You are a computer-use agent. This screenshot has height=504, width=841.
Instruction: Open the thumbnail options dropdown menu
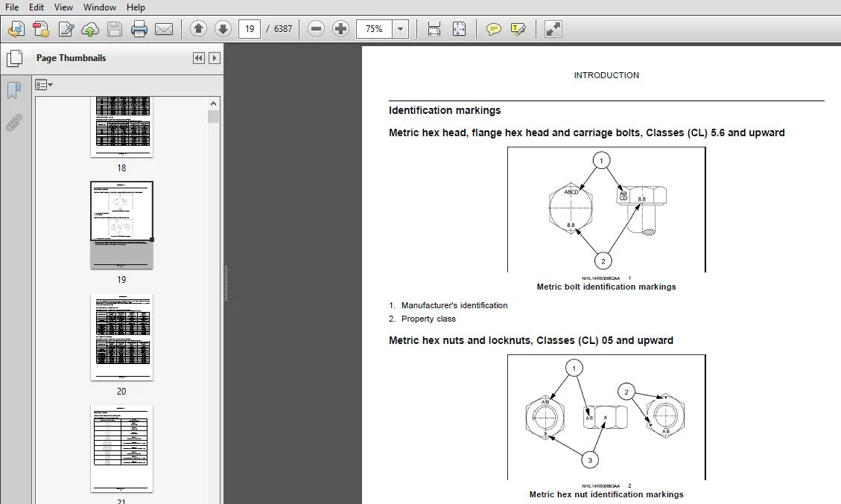44,85
